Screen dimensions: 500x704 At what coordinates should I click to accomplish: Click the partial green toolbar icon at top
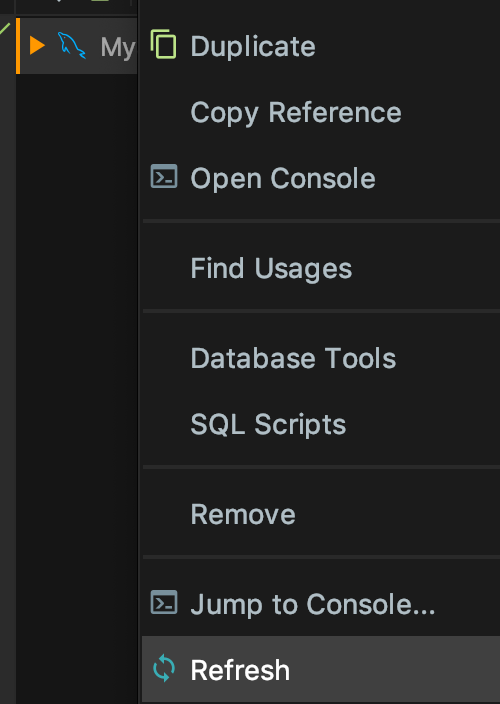click(101, 1)
